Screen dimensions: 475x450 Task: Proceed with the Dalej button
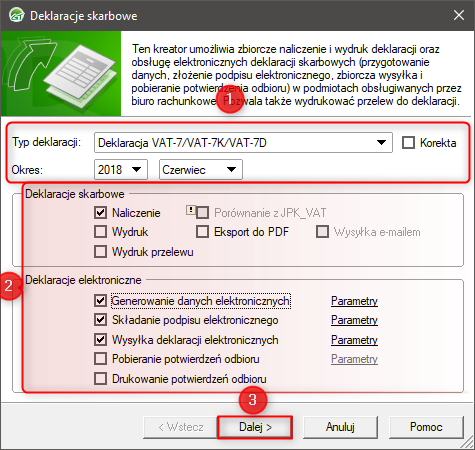tap(255, 427)
